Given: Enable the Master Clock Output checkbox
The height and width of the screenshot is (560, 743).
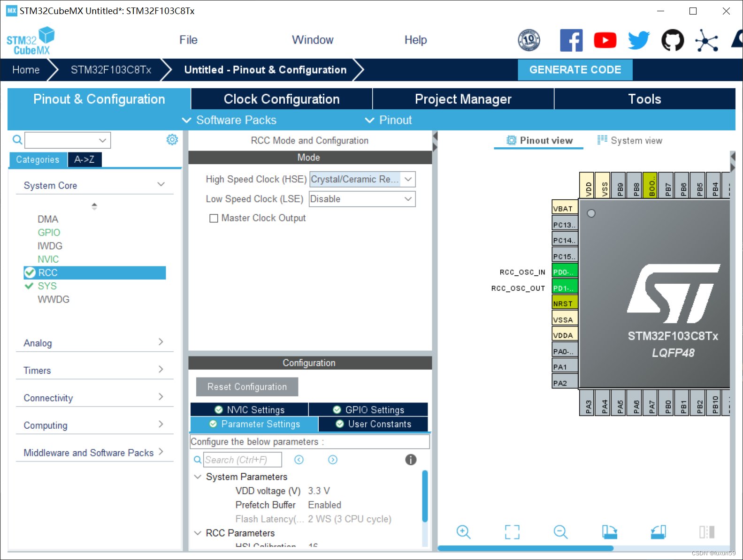Looking at the screenshot, I should point(214,218).
